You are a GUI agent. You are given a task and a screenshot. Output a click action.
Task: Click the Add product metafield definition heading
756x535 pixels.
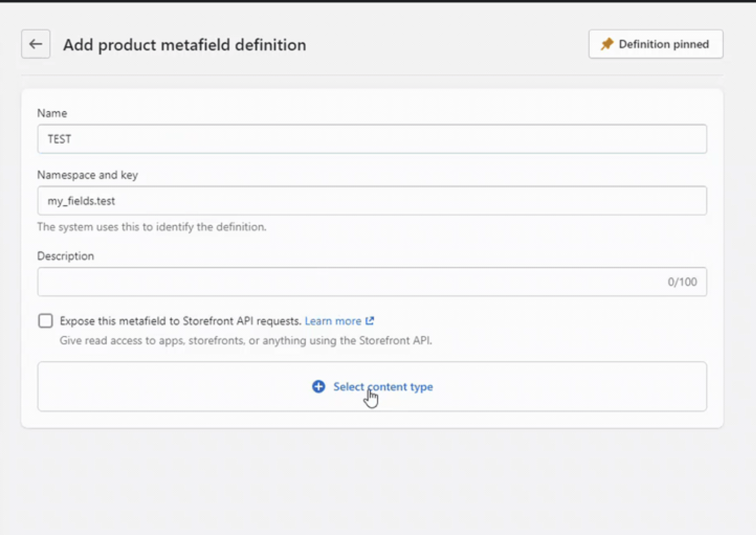coord(184,45)
